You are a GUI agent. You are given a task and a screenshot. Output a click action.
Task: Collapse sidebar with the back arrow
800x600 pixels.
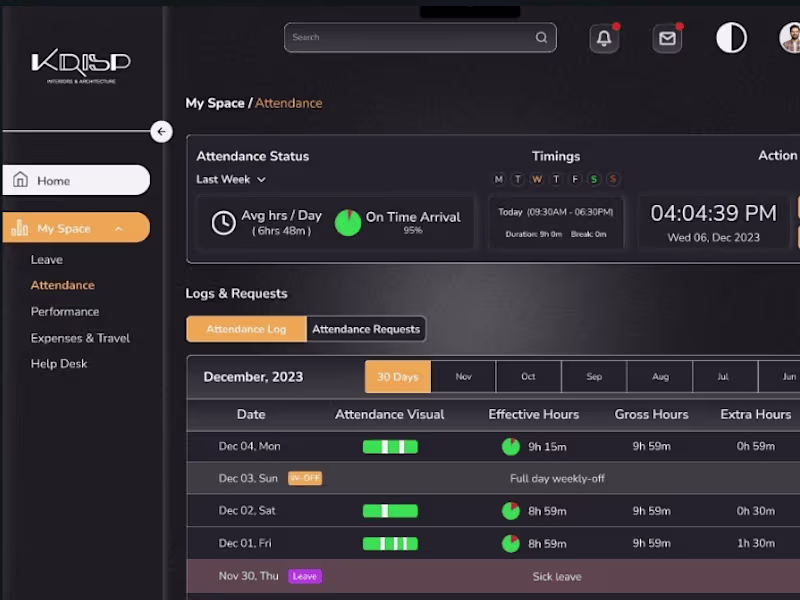(x=161, y=132)
